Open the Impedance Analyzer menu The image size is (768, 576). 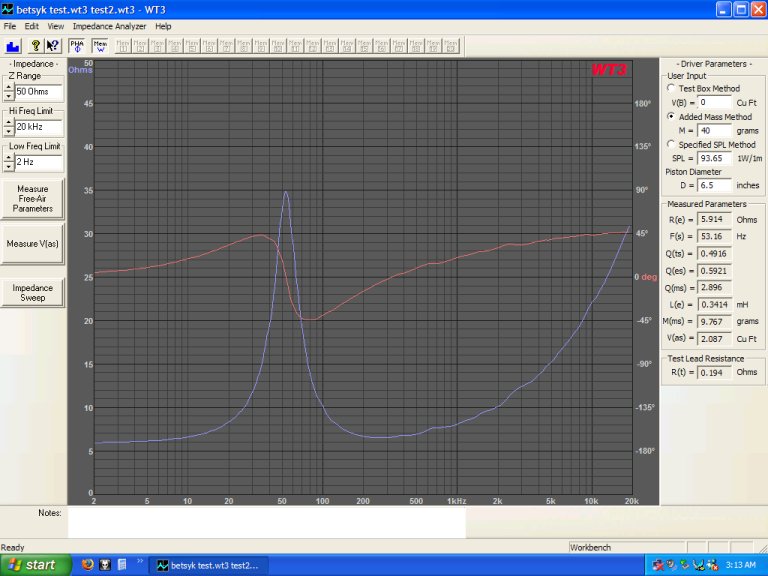pyautogui.click(x=109, y=26)
